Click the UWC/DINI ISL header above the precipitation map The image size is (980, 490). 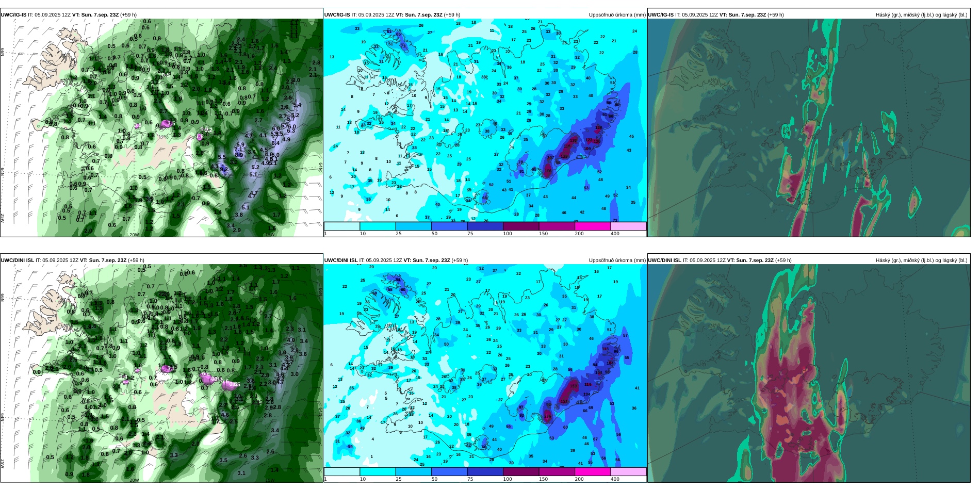pyautogui.click(x=396, y=260)
